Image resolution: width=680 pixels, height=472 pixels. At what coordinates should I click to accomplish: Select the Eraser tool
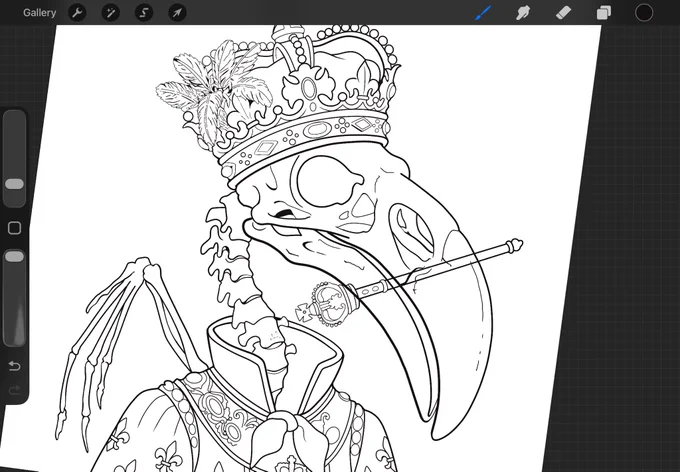point(563,13)
